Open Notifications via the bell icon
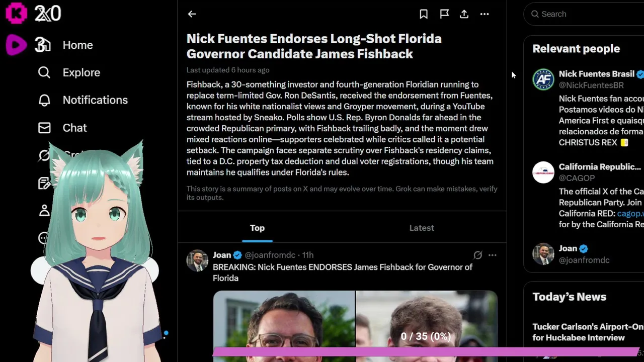644x362 pixels. point(44,100)
